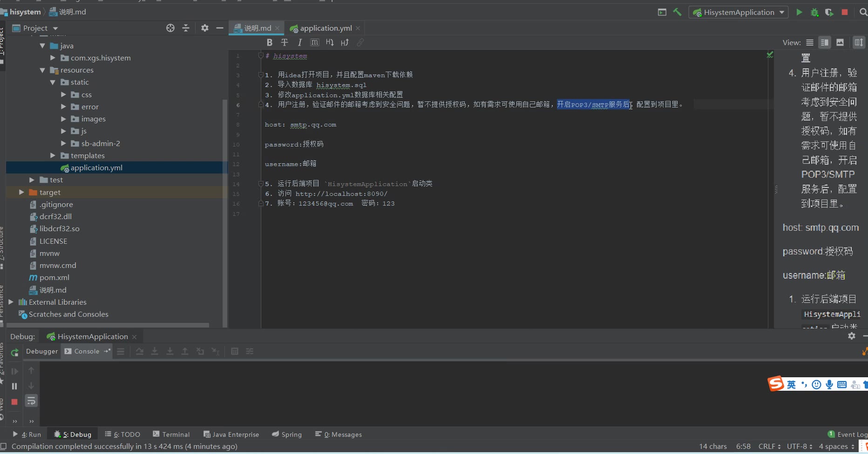The height and width of the screenshot is (454, 868).
Task: Switch view to editor-and-preview mode
Action: tap(824, 42)
